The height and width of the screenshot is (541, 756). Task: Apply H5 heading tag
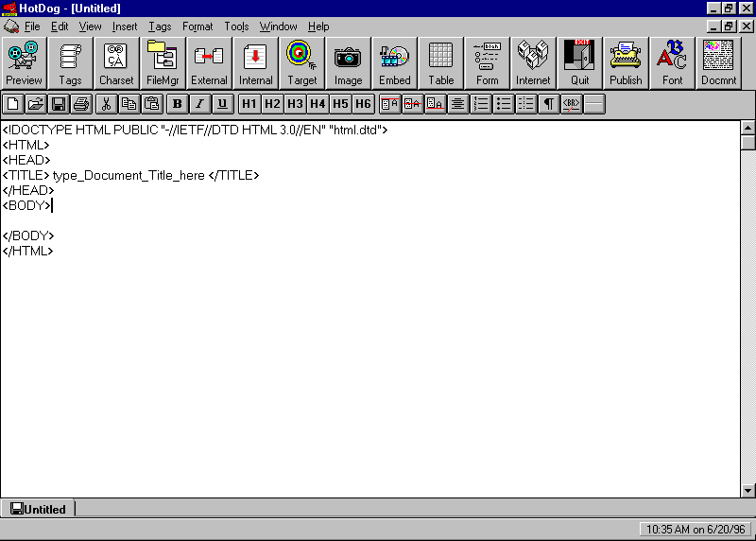[x=340, y=104]
